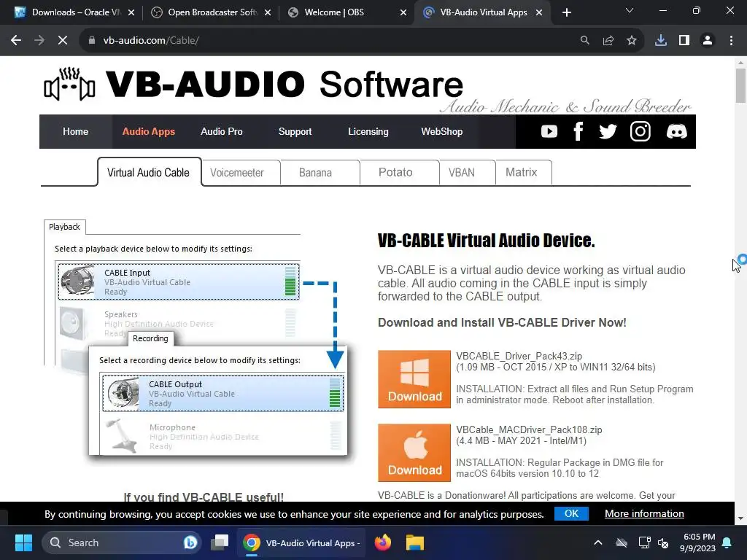Open Firefox from the taskbar
The height and width of the screenshot is (560, 747).
coord(383,542)
